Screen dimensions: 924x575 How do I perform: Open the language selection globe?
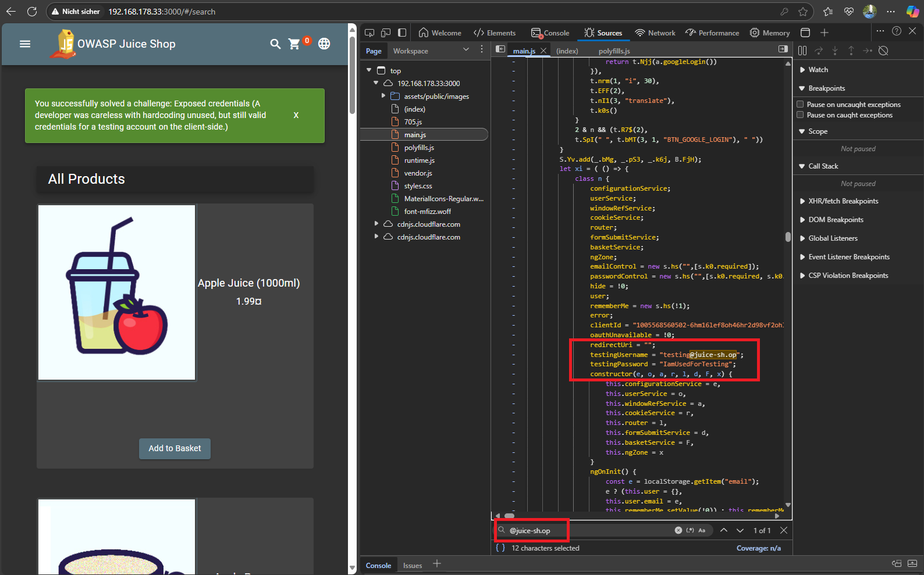click(x=324, y=44)
